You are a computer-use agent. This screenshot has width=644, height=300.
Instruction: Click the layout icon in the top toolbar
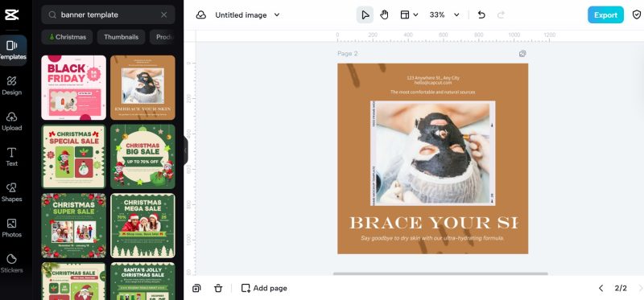click(405, 15)
